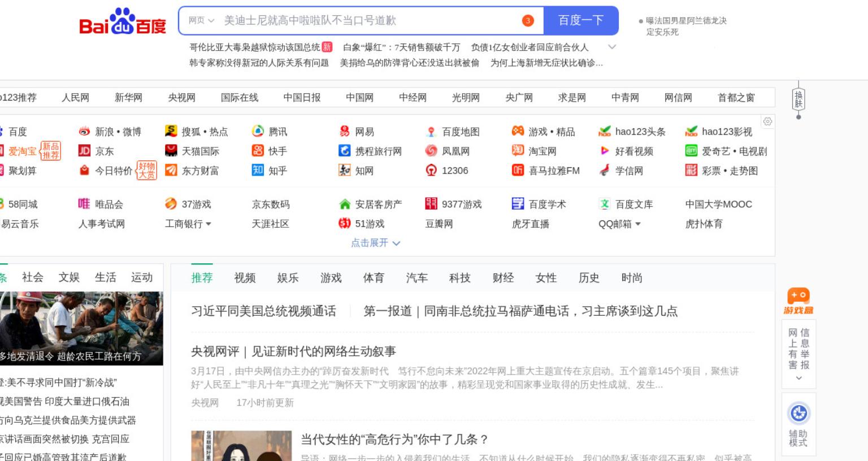Expand the hot search list chevron

(612, 47)
